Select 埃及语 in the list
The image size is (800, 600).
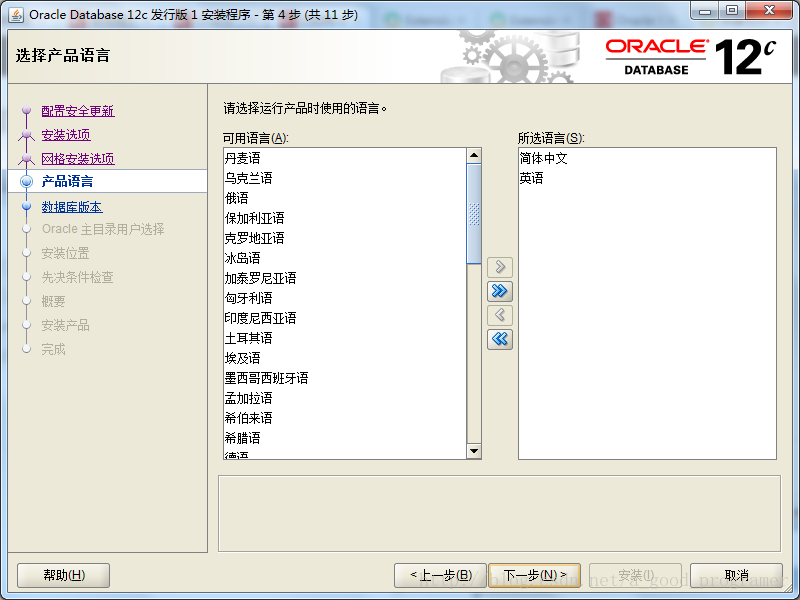tap(345, 358)
